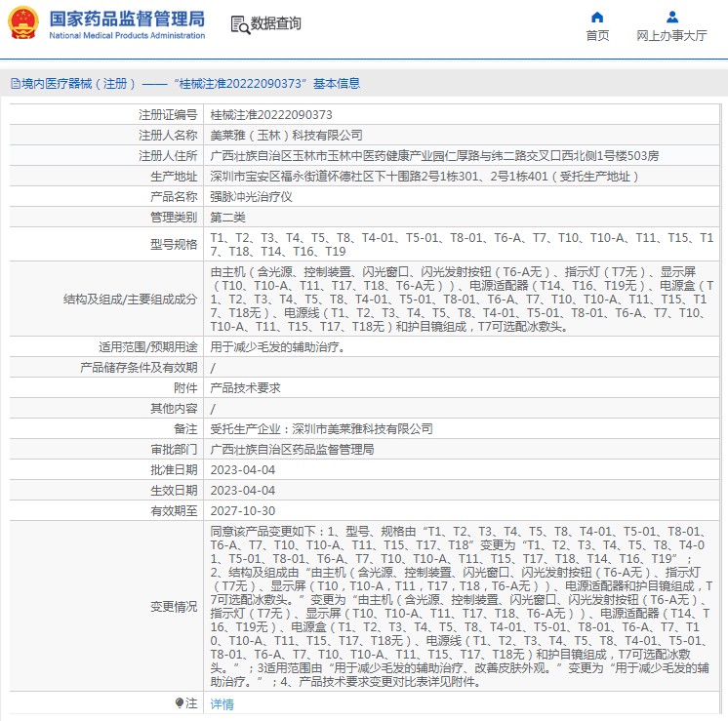Image resolution: width=728 pixels, height=721 pixels.
Task: Open the 详情 link
Action: [222, 704]
